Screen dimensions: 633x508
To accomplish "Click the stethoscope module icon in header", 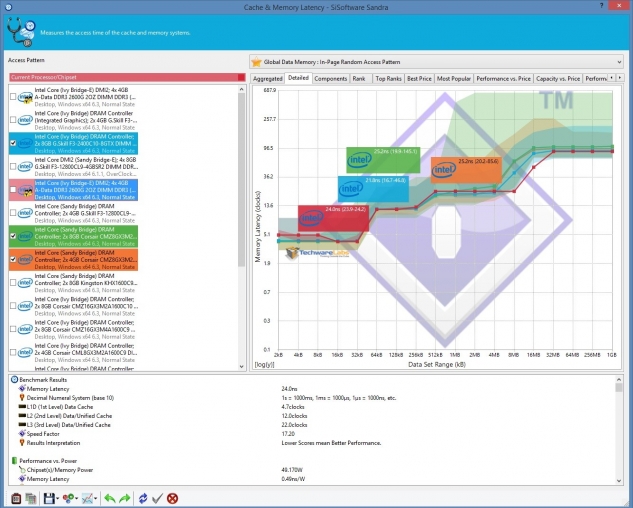I will coord(21,32).
